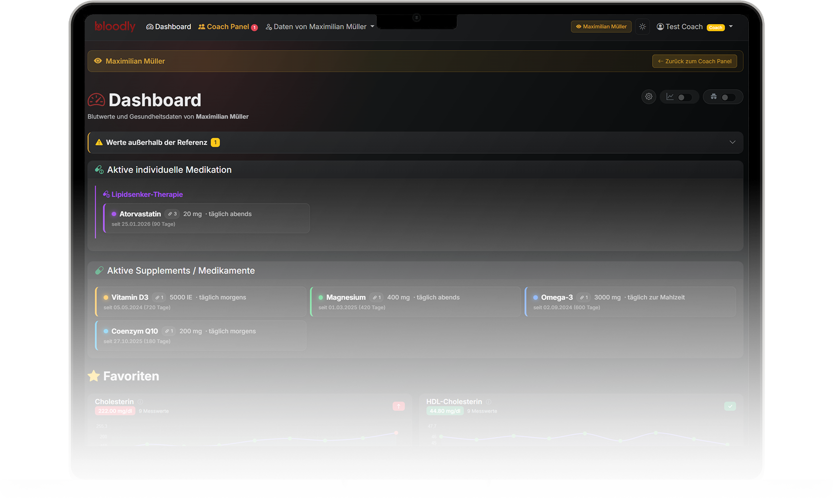833x504 pixels.
Task: Go to Dashboard in navigation bar
Action: [168, 27]
